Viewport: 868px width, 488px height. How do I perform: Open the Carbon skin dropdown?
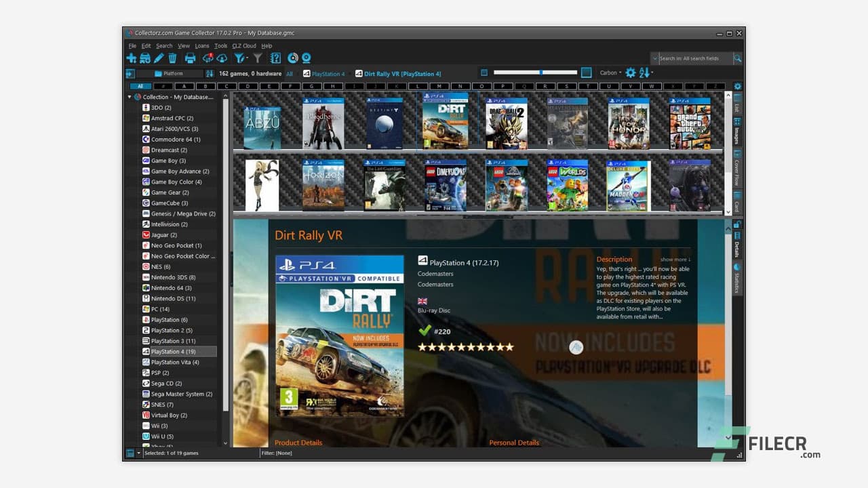(610, 73)
